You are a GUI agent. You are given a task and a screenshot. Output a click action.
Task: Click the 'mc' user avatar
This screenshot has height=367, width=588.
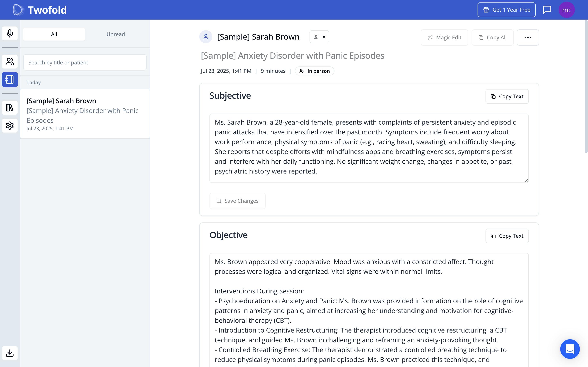point(566,10)
